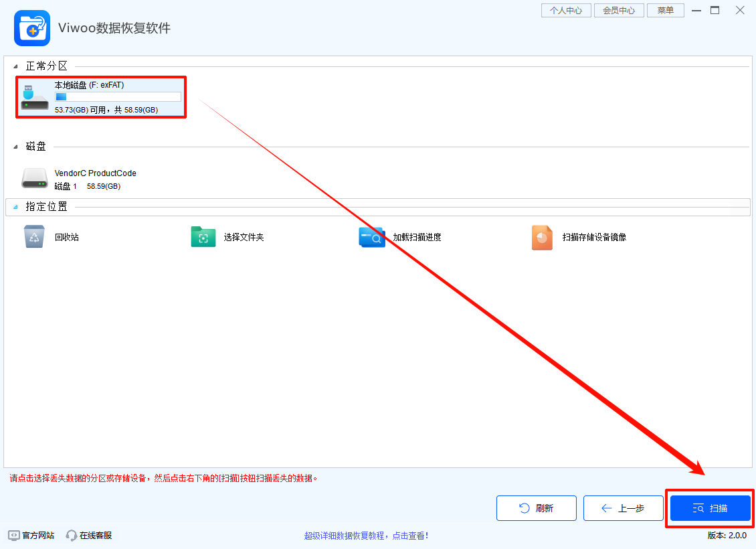This screenshot has width=756, height=549.
Task: Click the online support headset icon
Action: 72,536
